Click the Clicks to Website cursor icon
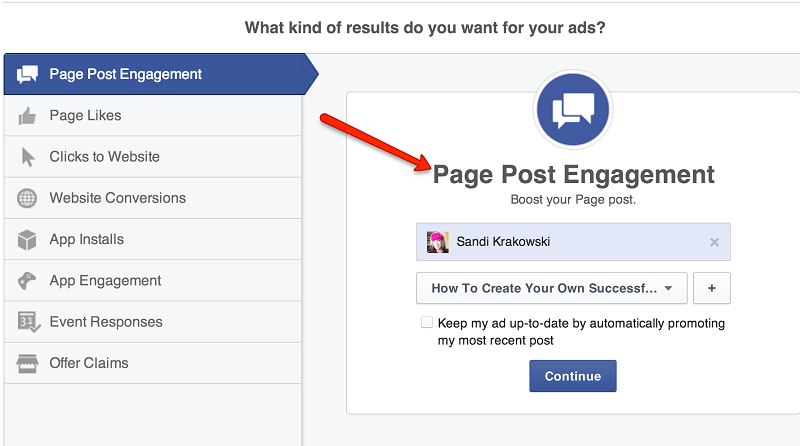Viewport: 800px width, 446px height. click(27, 157)
